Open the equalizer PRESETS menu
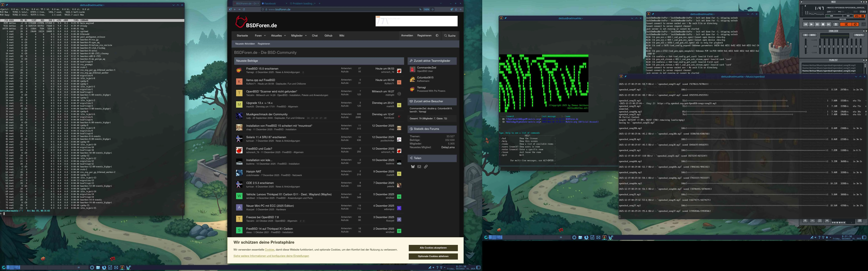This screenshot has width=868, height=271. [859, 35]
